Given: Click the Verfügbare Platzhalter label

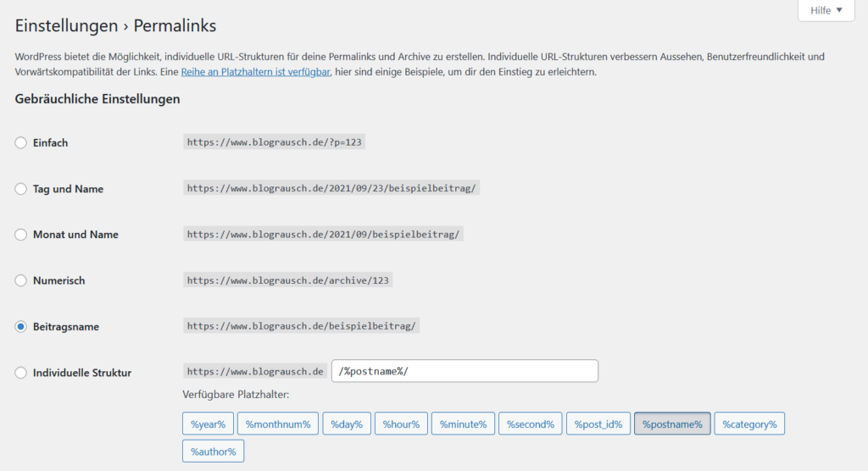Looking at the screenshot, I should click(x=236, y=395).
